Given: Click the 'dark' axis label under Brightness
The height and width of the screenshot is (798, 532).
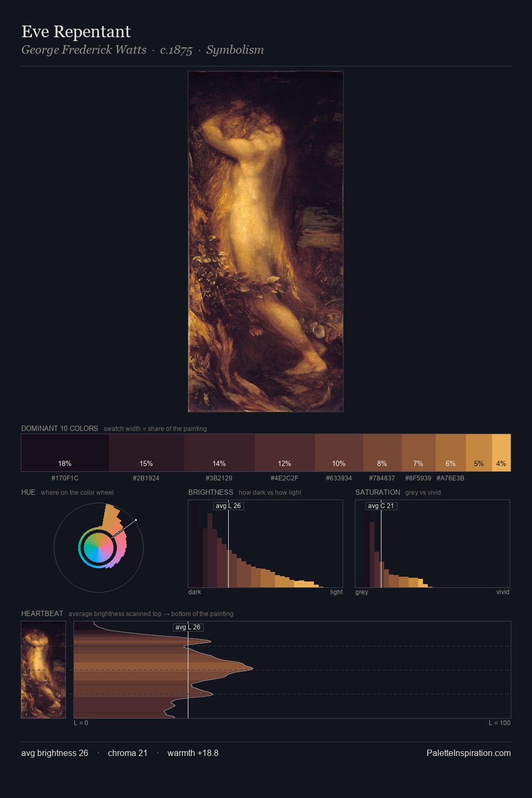Looking at the screenshot, I should pos(195,592).
